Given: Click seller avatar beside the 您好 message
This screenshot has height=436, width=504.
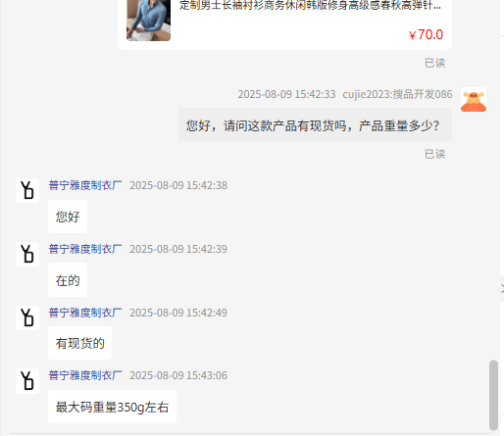Looking at the screenshot, I should tap(27, 190).
